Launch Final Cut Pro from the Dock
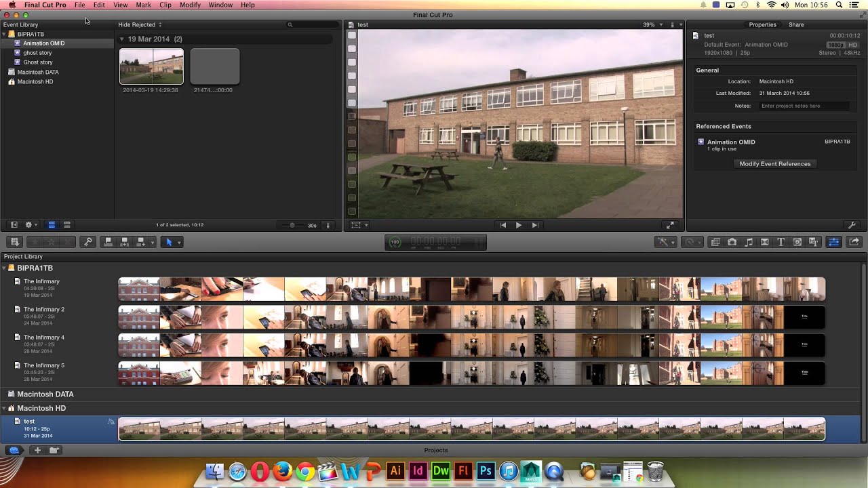This screenshot has width=868, height=488. [x=328, y=471]
